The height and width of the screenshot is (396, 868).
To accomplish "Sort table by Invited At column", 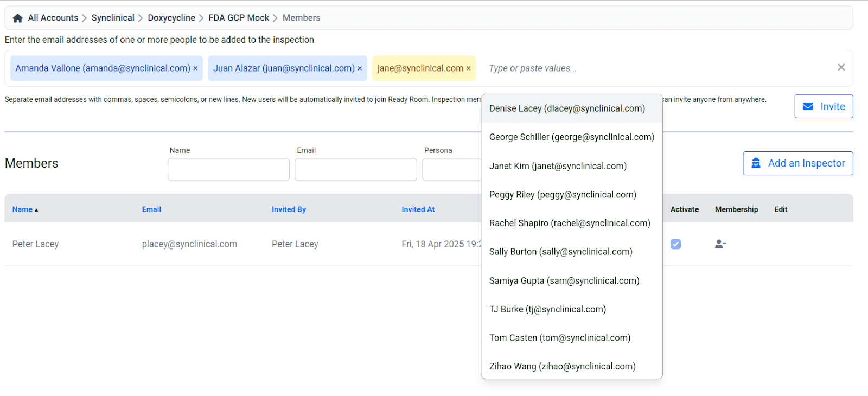I will click(x=418, y=209).
